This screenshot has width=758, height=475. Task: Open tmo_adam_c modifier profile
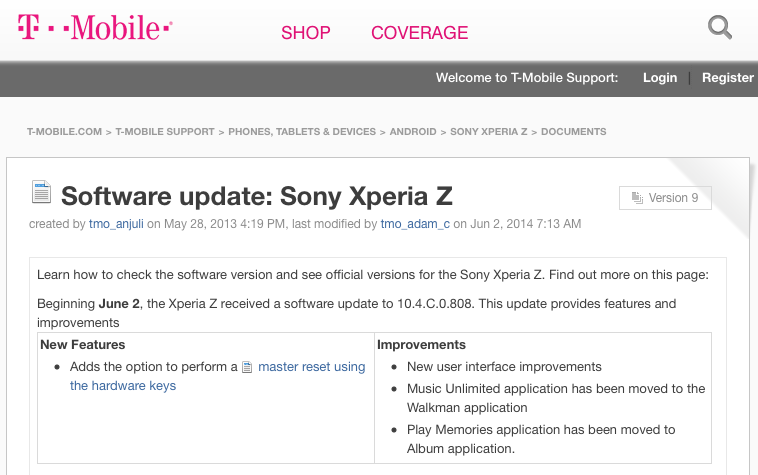(x=415, y=223)
